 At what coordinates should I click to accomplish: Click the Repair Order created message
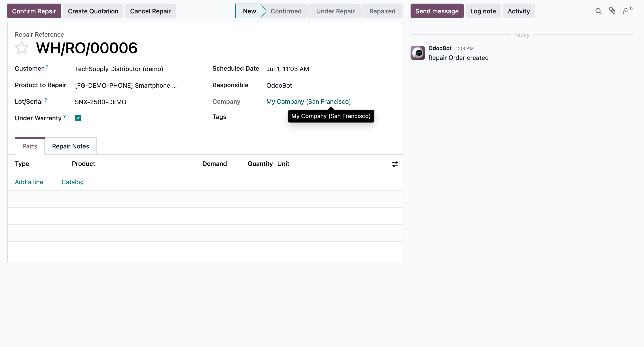tap(458, 58)
